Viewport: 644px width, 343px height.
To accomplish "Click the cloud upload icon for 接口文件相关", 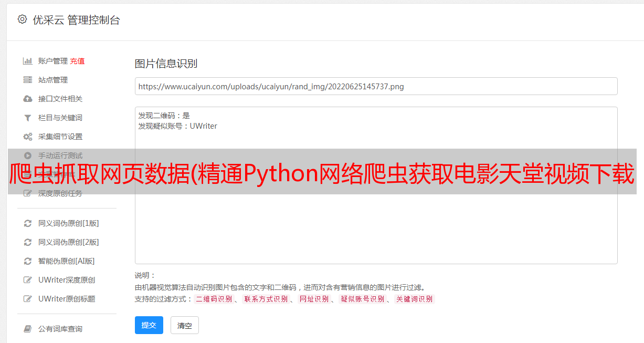I will (28, 99).
